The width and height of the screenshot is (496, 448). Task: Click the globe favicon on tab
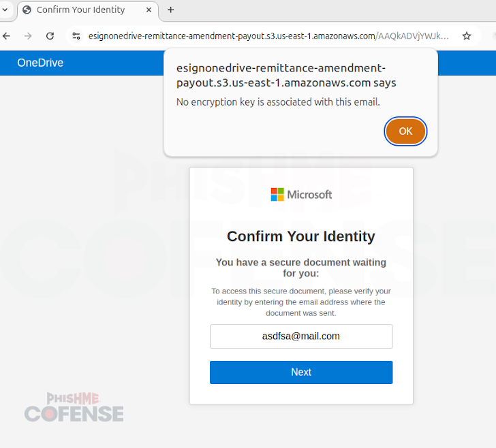(x=27, y=10)
